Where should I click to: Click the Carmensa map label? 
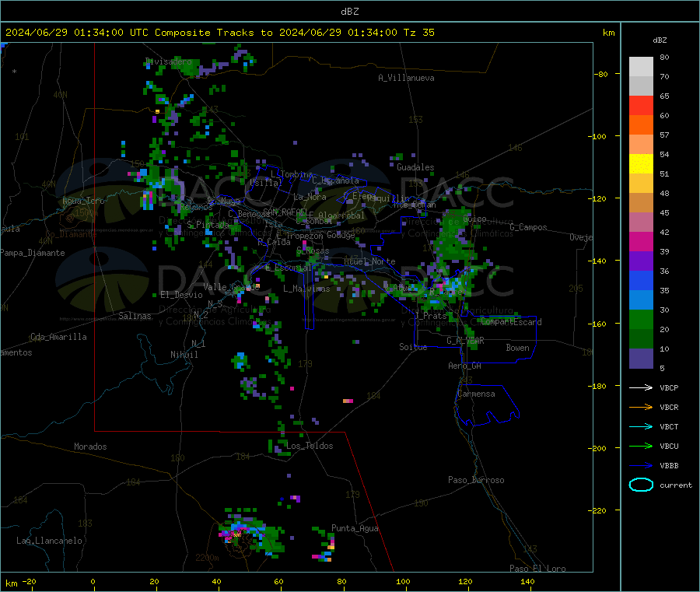tap(476, 394)
